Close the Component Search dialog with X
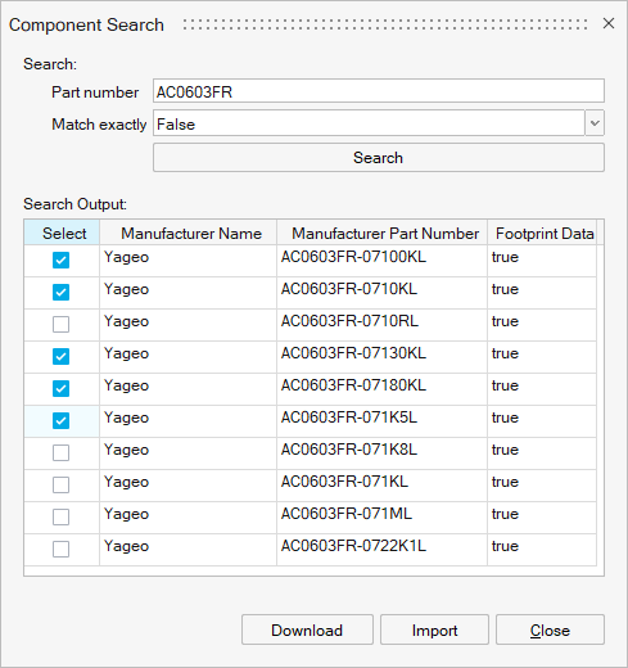628x668 pixels. tap(608, 23)
